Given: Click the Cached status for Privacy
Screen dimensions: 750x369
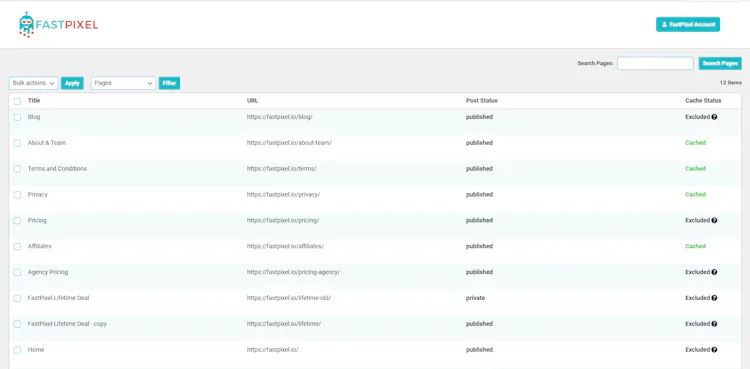Looking at the screenshot, I should 695,194.
